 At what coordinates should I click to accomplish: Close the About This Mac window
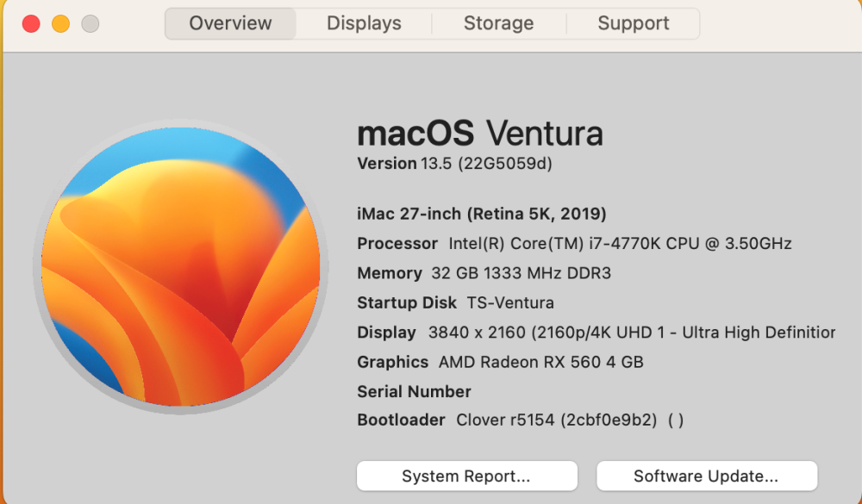click(x=31, y=23)
